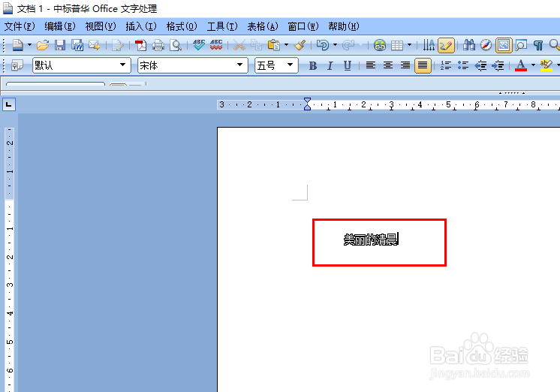Open the data sources icon beside grid
Image resolution: width=560 pixels, height=392 pixels.
pyautogui.click(x=429, y=45)
